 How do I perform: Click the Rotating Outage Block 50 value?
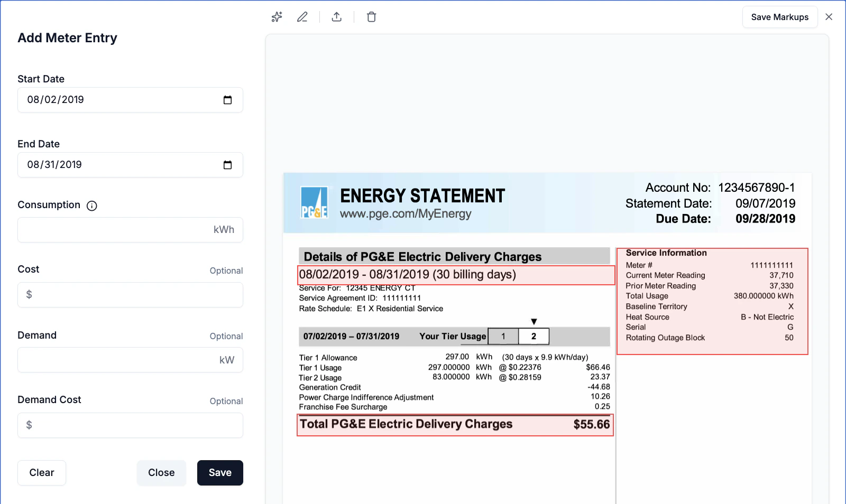[789, 338]
